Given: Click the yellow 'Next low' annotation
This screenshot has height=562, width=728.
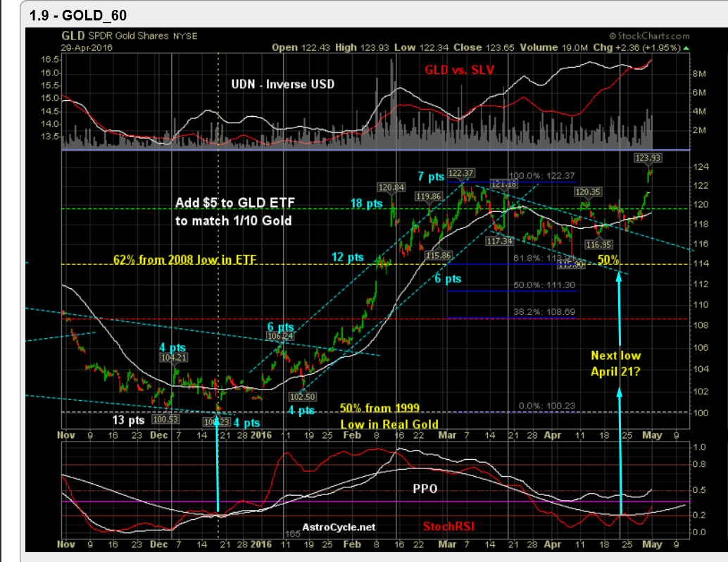Looking at the screenshot, I should pos(615,356).
